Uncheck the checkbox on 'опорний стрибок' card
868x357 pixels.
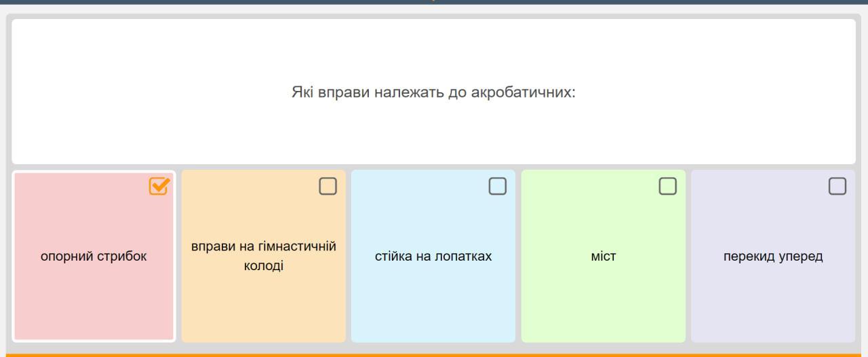158,186
